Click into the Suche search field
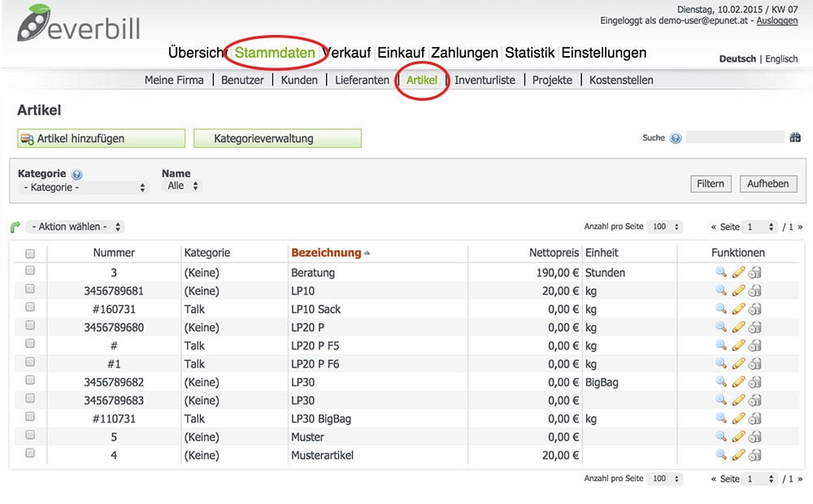This screenshot has width=813, height=504. [734, 138]
